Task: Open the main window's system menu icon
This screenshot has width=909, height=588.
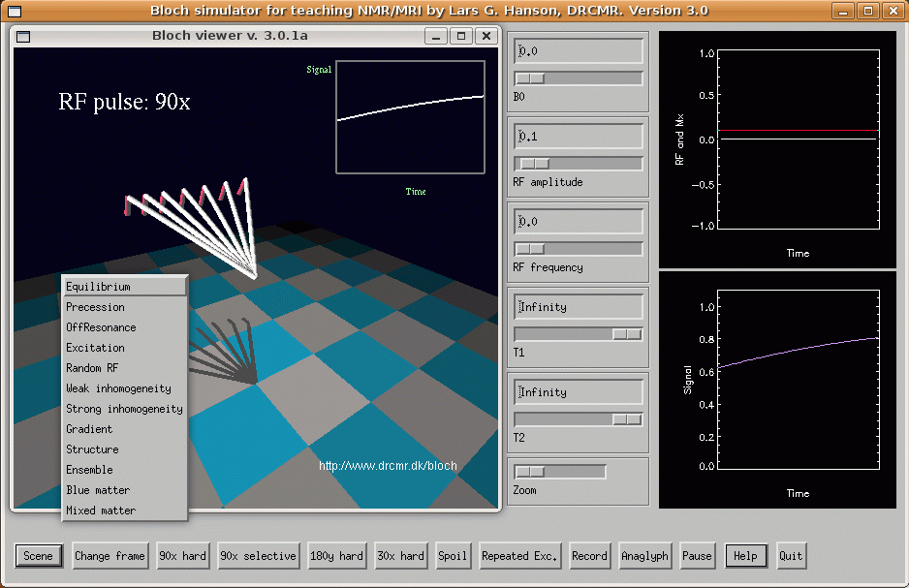Action: (15, 11)
